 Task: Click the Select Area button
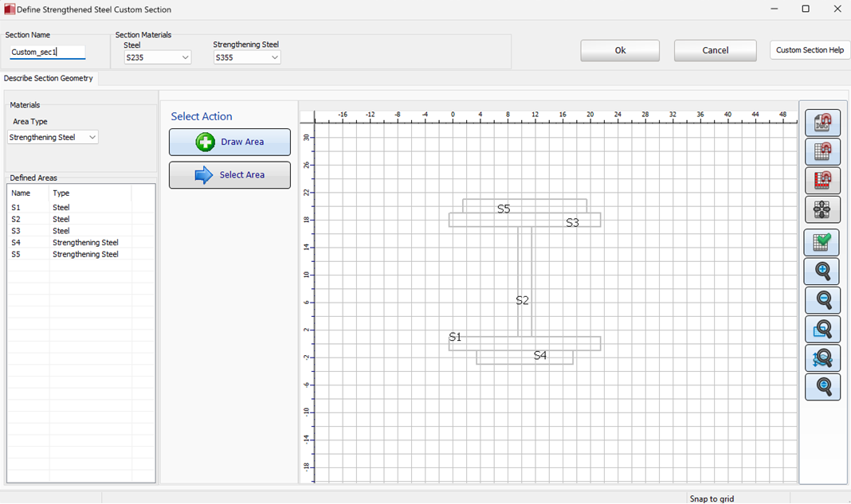coord(229,175)
